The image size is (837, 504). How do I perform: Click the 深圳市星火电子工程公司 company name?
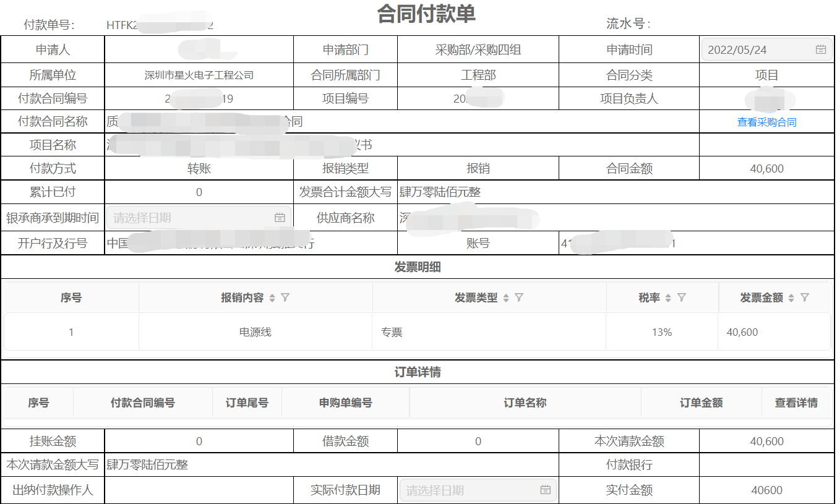[199, 75]
